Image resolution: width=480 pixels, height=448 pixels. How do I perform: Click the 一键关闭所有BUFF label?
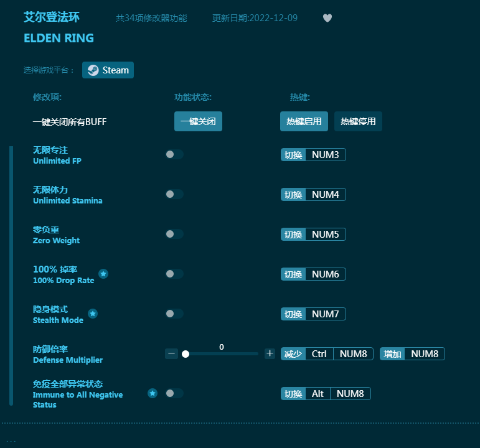point(70,122)
